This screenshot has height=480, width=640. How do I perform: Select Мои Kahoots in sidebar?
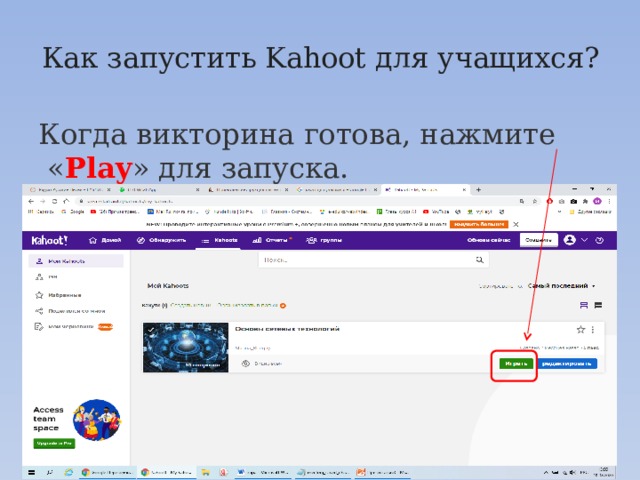[x=76, y=261]
